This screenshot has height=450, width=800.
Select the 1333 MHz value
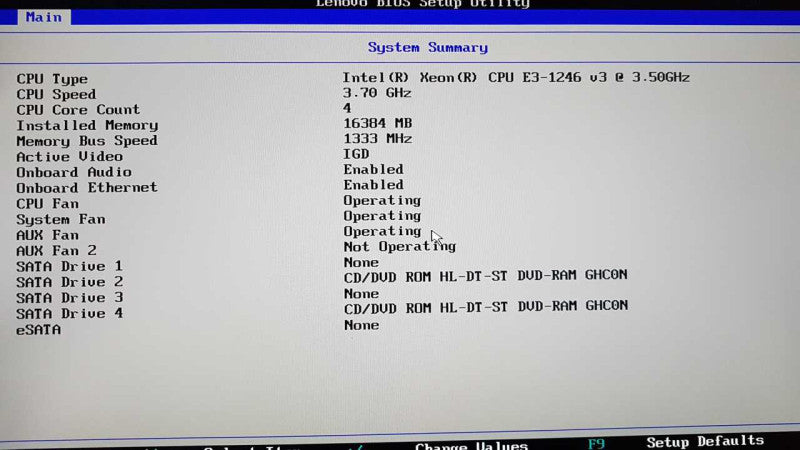[378, 139]
